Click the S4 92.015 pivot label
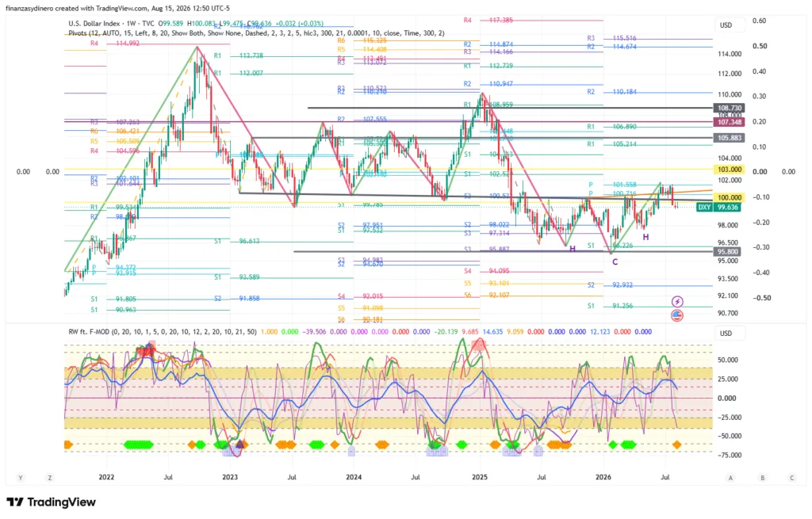The image size is (812, 519). point(361,296)
